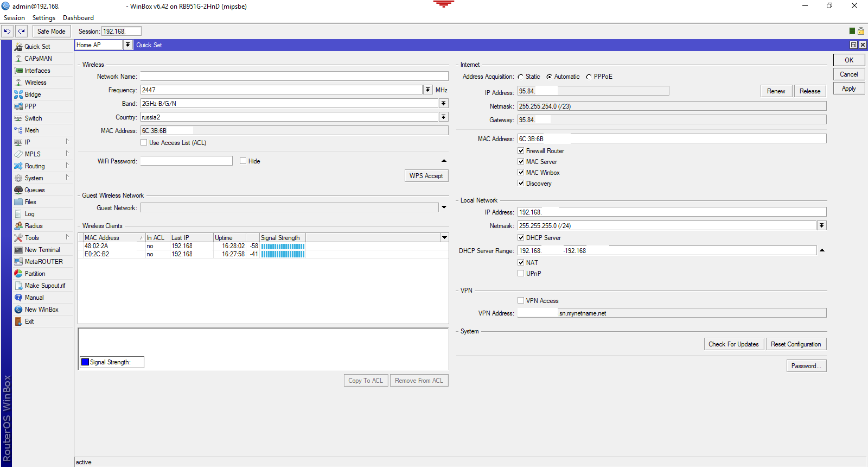Open the Country dropdown arrow
The image size is (868, 467).
pos(444,117)
